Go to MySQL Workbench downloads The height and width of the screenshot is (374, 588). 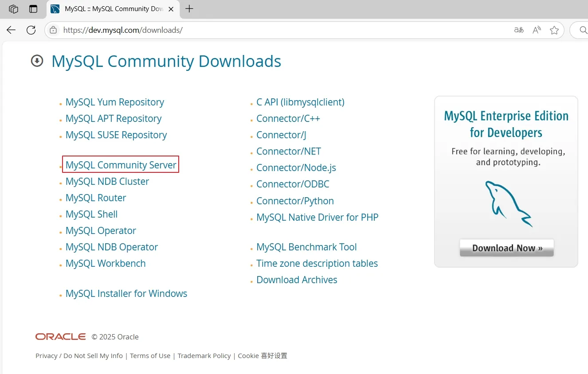(x=106, y=263)
